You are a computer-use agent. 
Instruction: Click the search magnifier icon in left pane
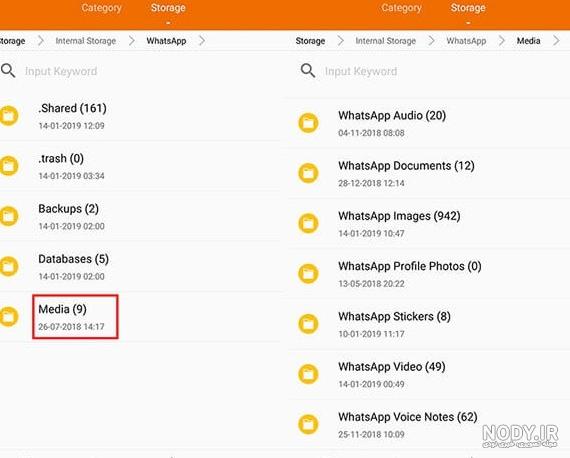(8, 70)
